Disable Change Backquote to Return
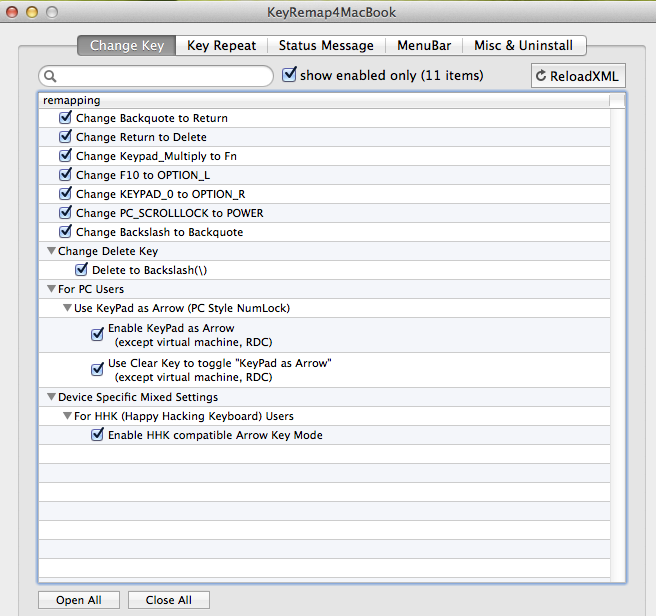 coord(66,118)
